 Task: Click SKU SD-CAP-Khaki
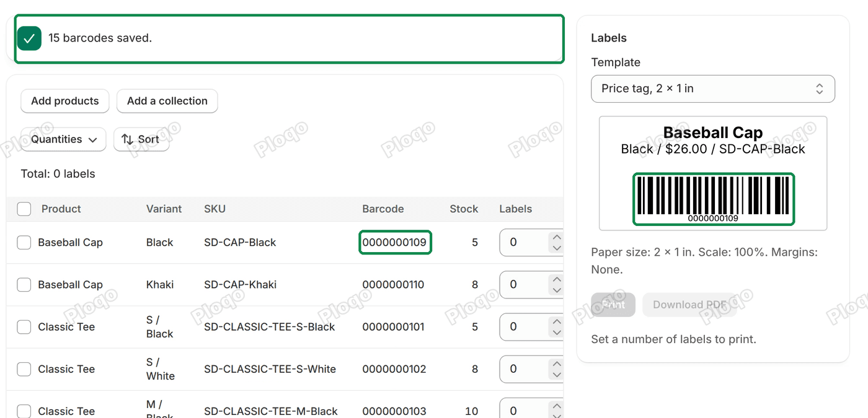(241, 285)
